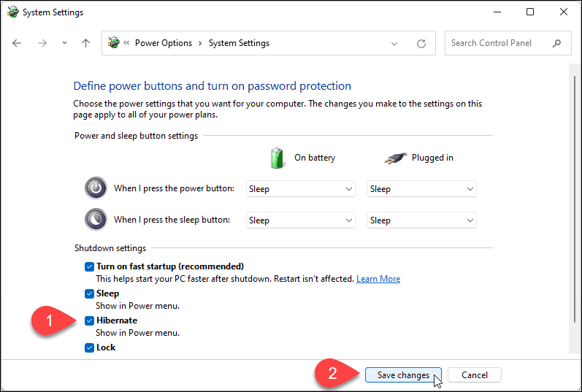Go up one level arrow

coord(85,43)
